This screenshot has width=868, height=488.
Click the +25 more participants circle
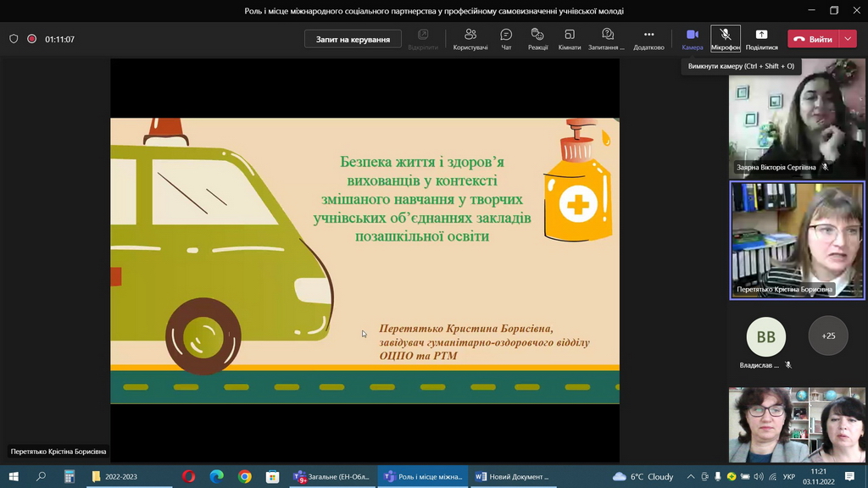[x=828, y=336]
